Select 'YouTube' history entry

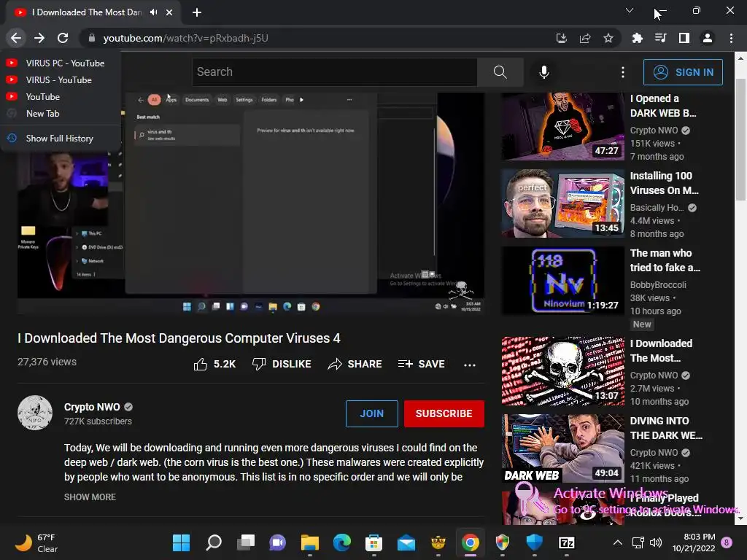(x=60, y=96)
